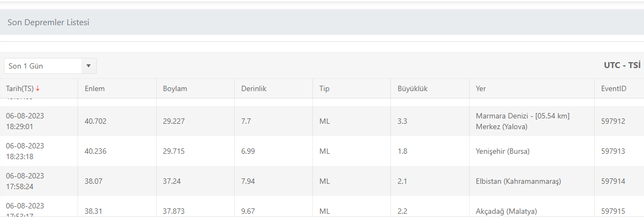Toggle the UTC - TSİ time zone switch
Screen dimensions: 644x217
(622, 65)
